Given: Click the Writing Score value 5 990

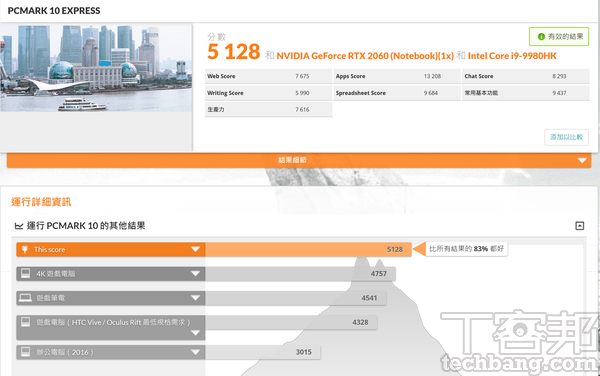Looking at the screenshot, I should [302, 93].
